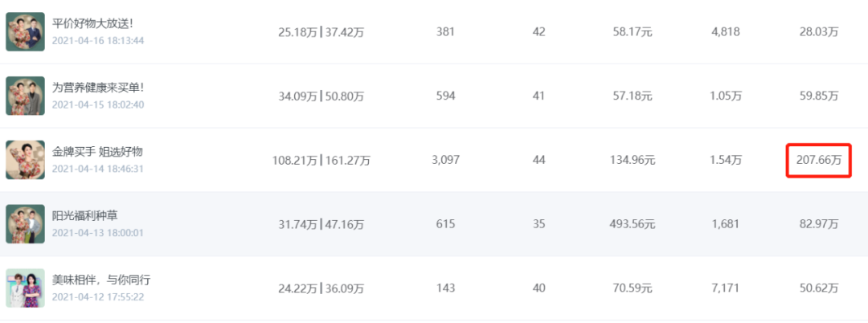Select the 阳光福利种草 title
Viewport: 868px width, 323px height.
coord(85,215)
